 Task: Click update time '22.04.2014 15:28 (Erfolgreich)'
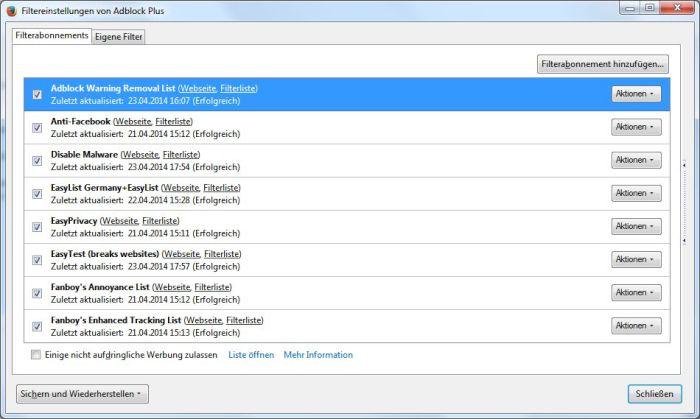184,200
